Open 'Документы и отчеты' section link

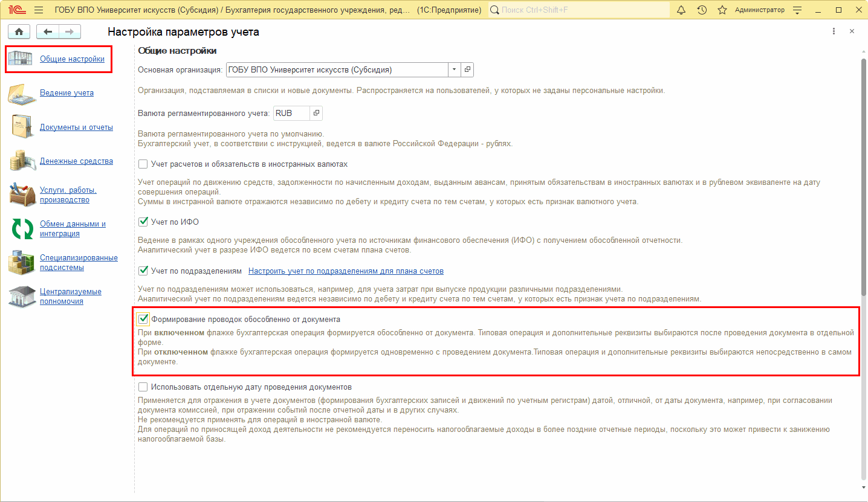click(76, 127)
